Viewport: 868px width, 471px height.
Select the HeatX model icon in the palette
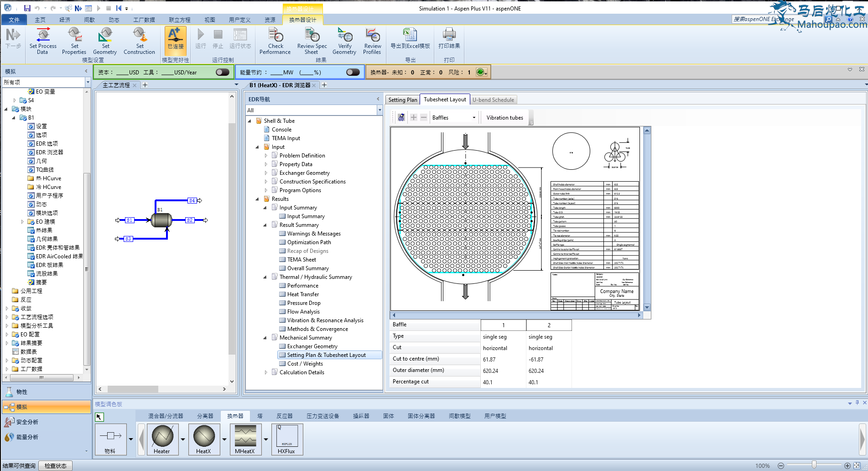pos(203,439)
